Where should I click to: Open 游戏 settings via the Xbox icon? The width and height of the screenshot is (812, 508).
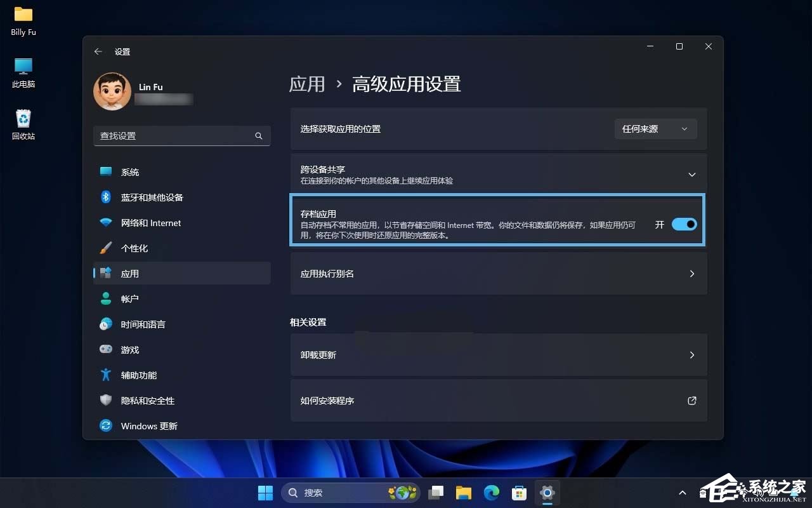pos(105,349)
